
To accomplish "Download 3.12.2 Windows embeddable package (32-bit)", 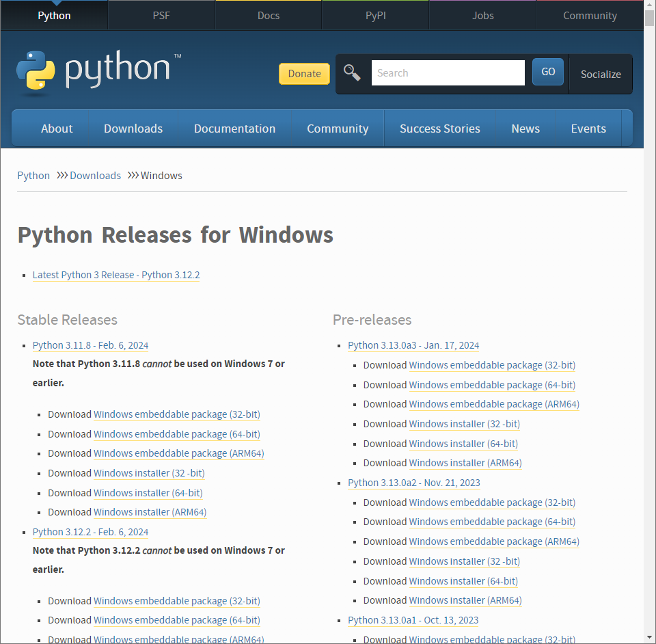I will [177, 601].
